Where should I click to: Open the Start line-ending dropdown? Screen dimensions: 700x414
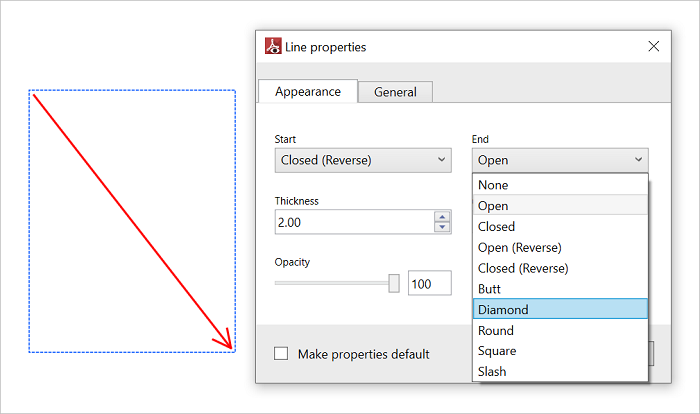363,160
